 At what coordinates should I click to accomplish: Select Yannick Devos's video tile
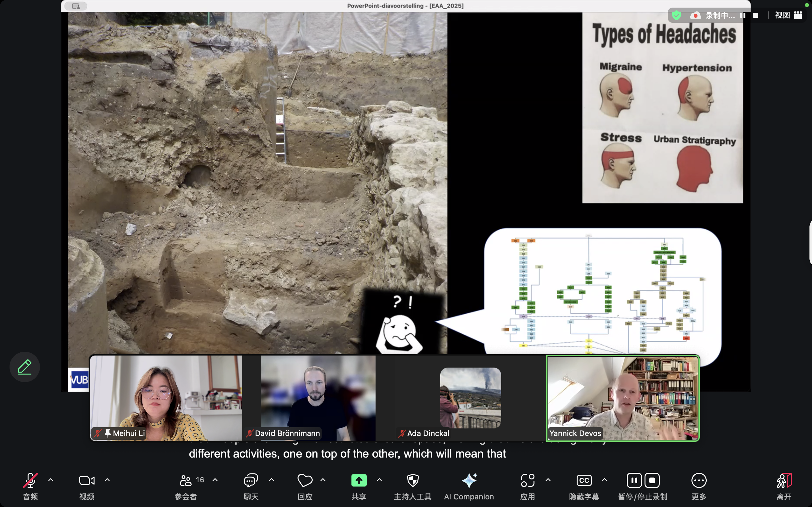click(622, 398)
